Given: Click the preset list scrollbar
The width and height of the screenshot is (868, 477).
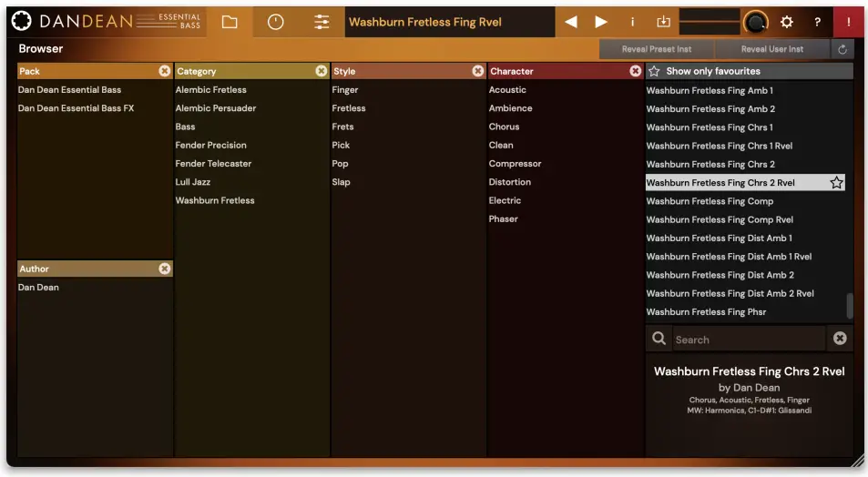Looking at the screenshot, I should pos(849,306).
